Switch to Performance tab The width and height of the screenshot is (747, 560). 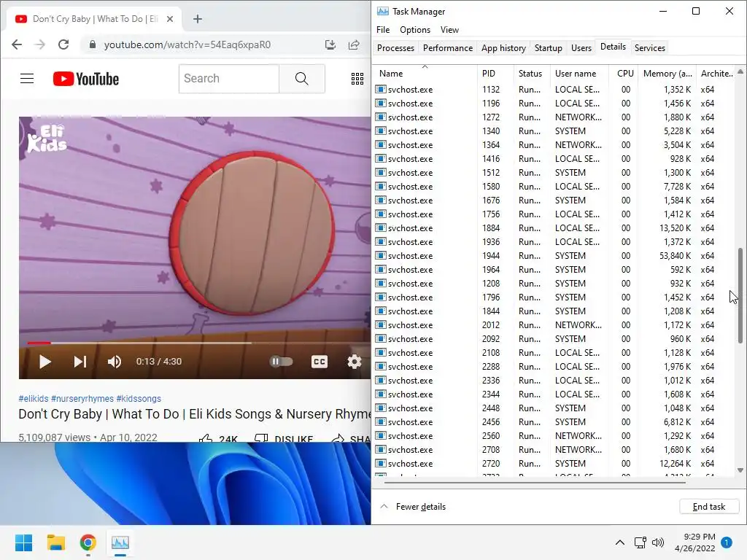448,47
